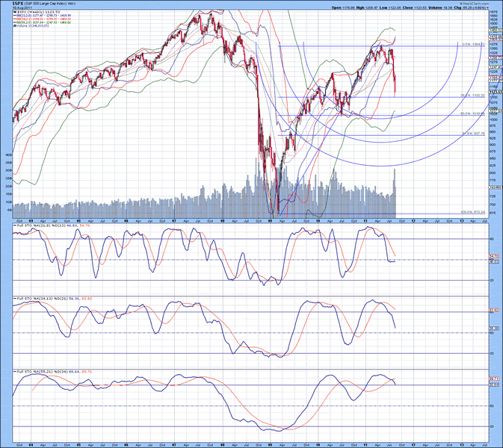Click the 82.82 value tag on second stochastic
This screenshot has height=448, width=503.
(x=493, y=310)
